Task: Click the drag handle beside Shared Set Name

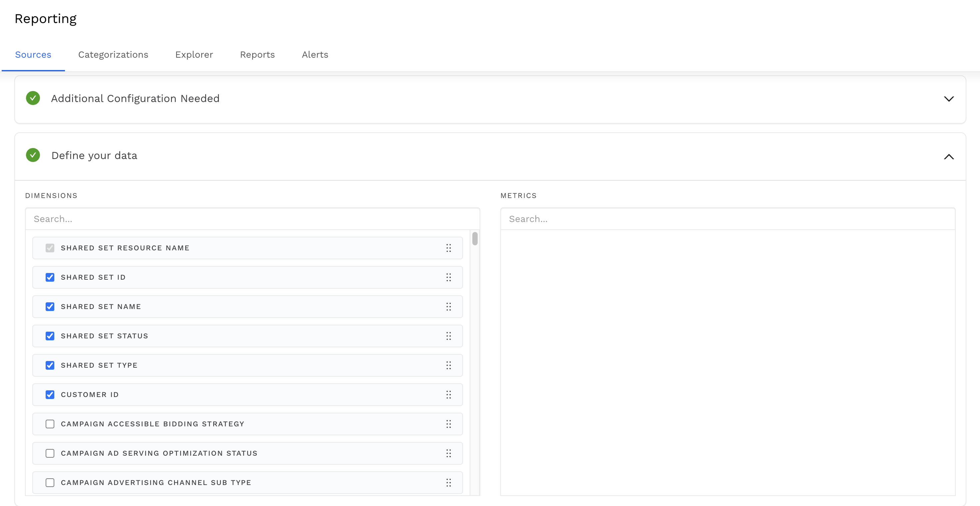Action: 449,306
